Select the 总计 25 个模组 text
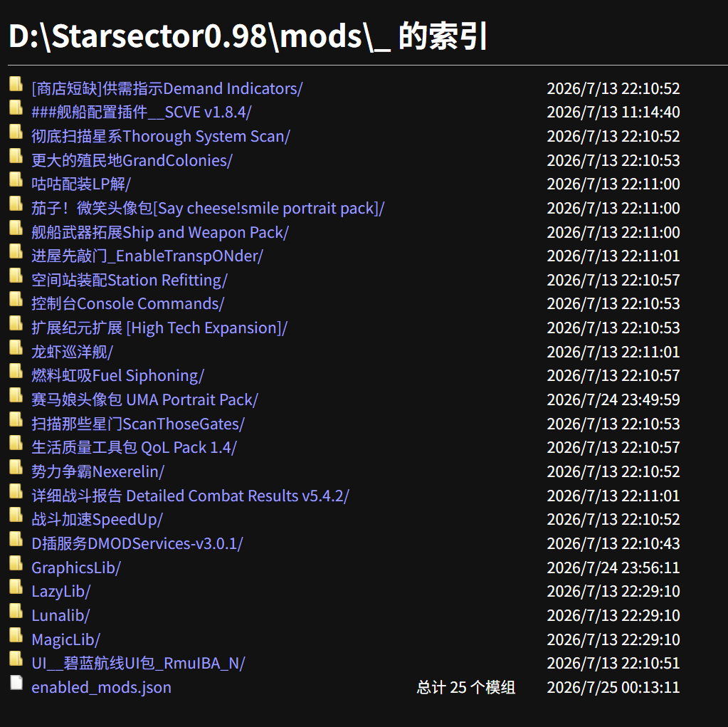 point(465,688)
